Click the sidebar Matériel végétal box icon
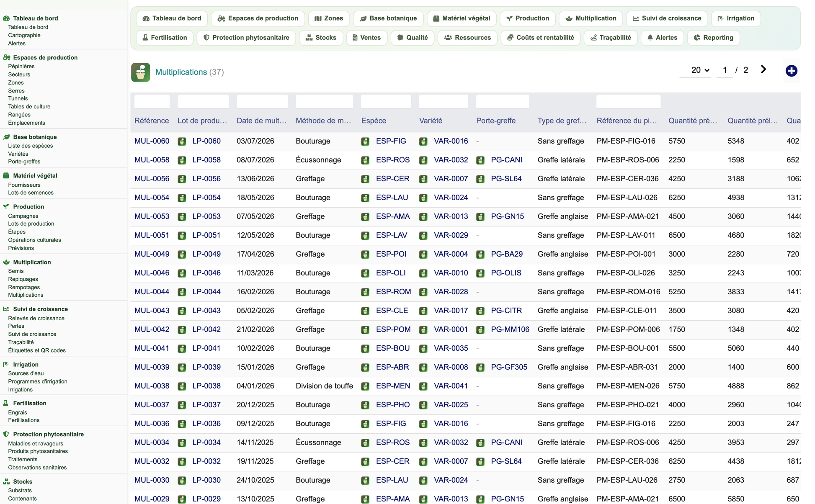 coord(6,176)
